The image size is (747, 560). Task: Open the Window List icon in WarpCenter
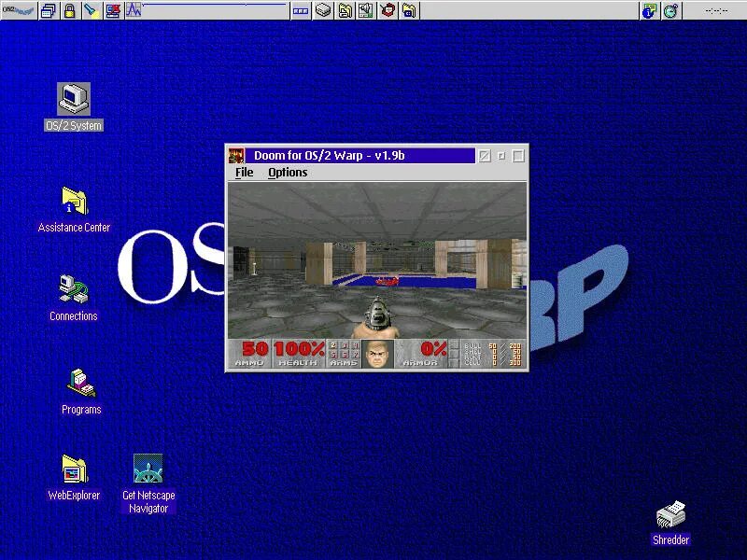(49, 10)
